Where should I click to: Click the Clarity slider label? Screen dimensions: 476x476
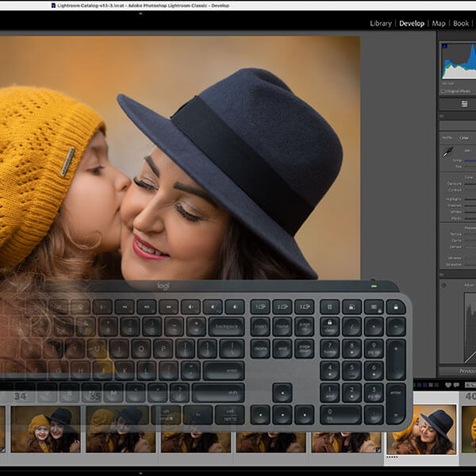click(456, 240)
